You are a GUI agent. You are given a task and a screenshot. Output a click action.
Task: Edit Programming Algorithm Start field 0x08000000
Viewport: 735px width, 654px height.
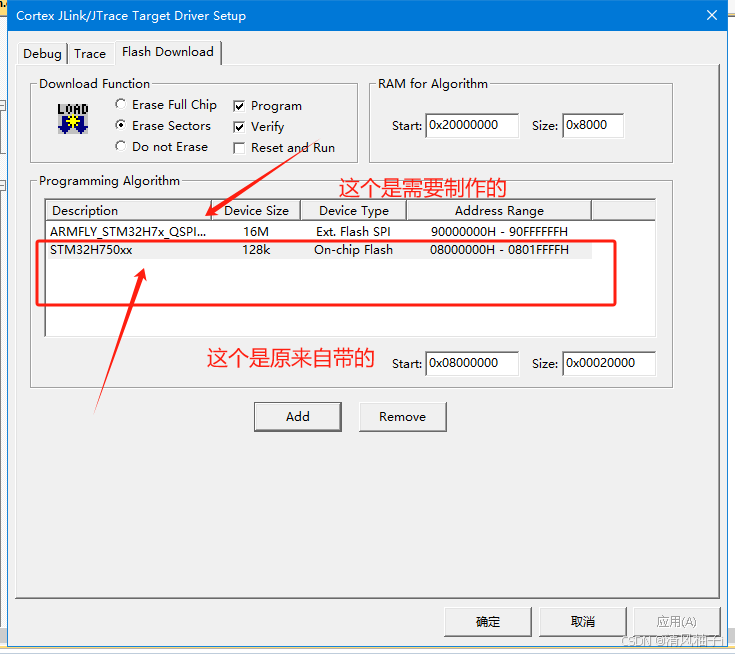pyautogui.click(x=472, y=363)
